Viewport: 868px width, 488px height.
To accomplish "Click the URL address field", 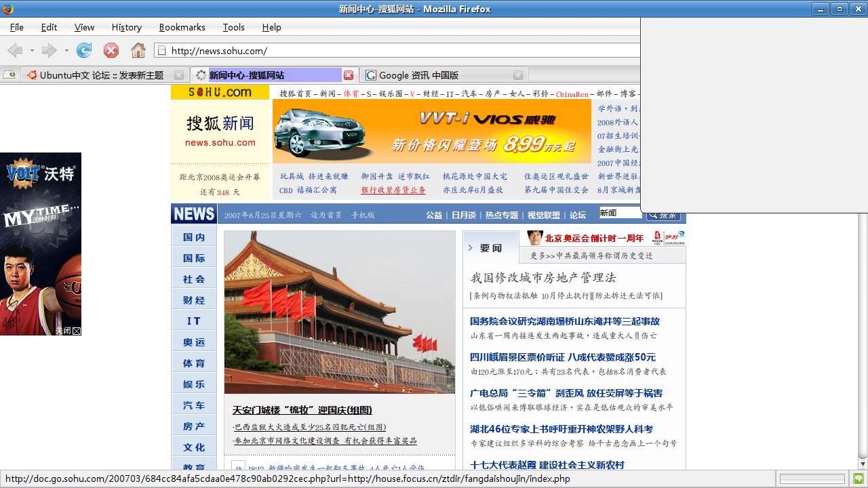I will (399, 51).
